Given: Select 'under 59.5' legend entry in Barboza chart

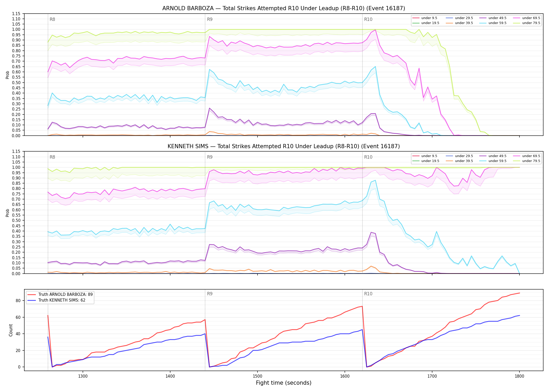Looking at the screenshot, I should click(x=493, y=23).
